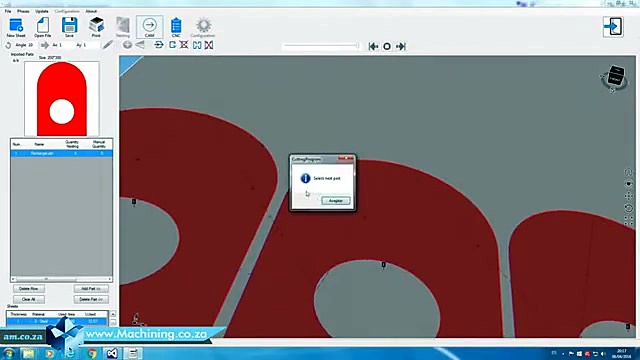Select the highlighted row in parts table

pyautogui.click(x=61, y=153)
